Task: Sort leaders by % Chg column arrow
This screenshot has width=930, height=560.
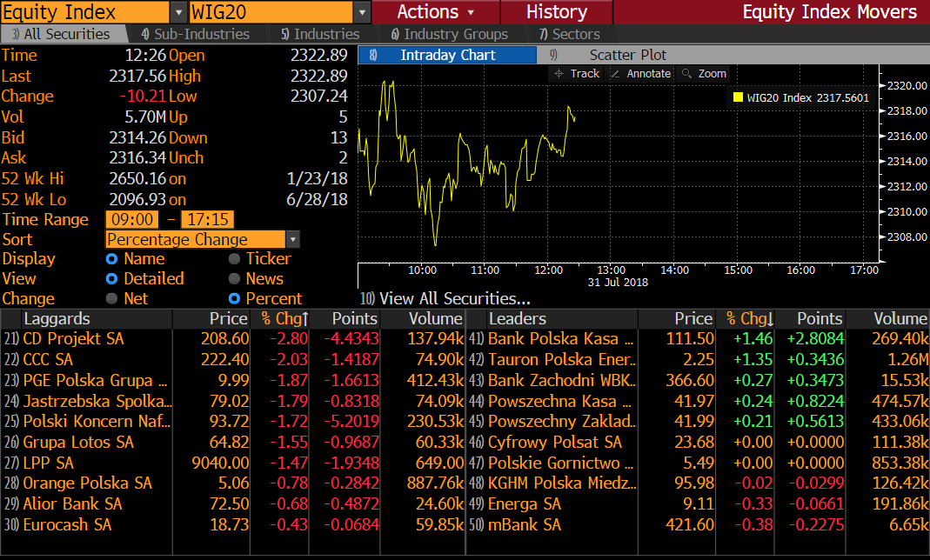Action: (x=770, y=319)
